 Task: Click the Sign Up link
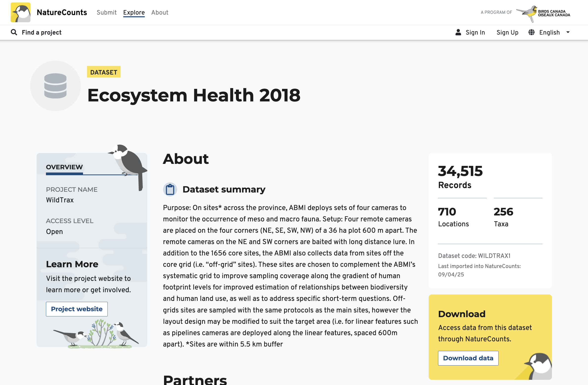click(507, 32)
